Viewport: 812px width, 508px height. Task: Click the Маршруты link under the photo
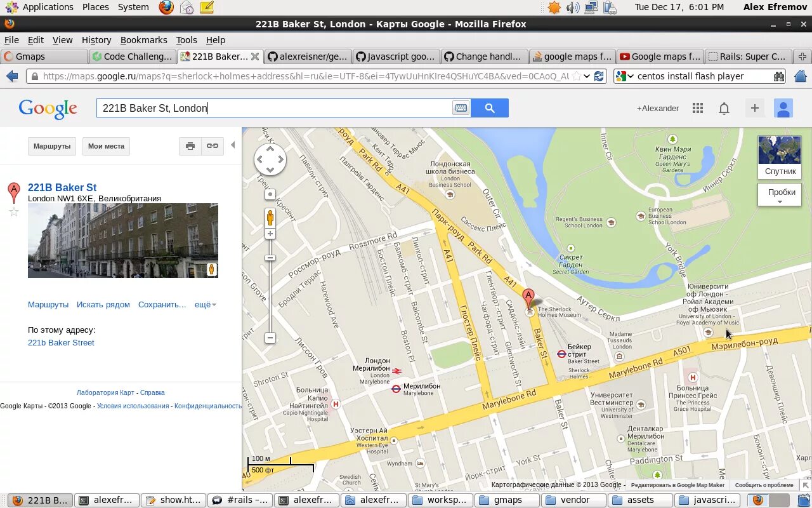click(x=48, y=305)
